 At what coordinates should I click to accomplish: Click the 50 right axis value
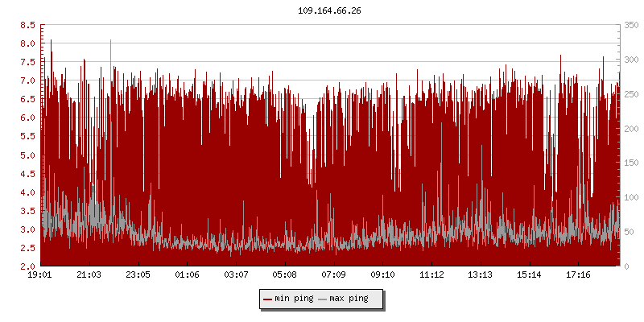pos(628,232)
